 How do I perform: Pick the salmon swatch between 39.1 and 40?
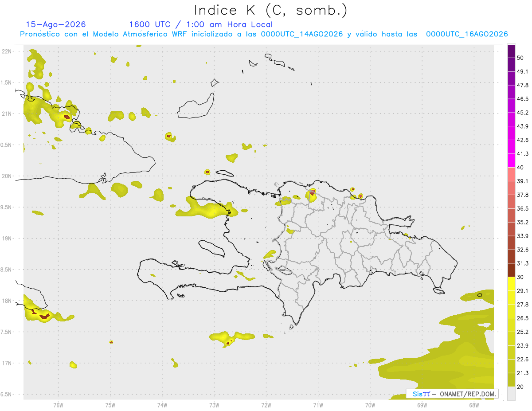(512, 174)
